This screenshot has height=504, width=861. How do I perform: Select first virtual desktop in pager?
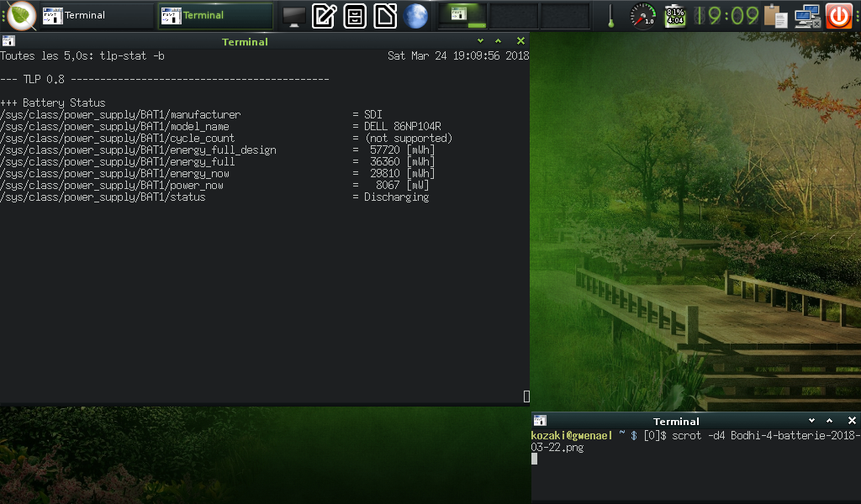(x=462, y=15)
